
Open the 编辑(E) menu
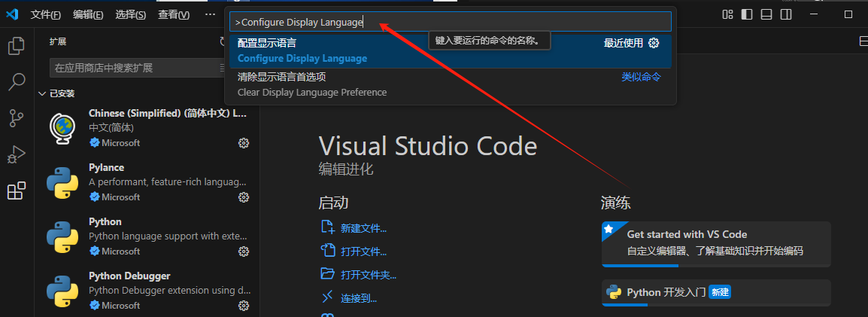pos(88,15)
